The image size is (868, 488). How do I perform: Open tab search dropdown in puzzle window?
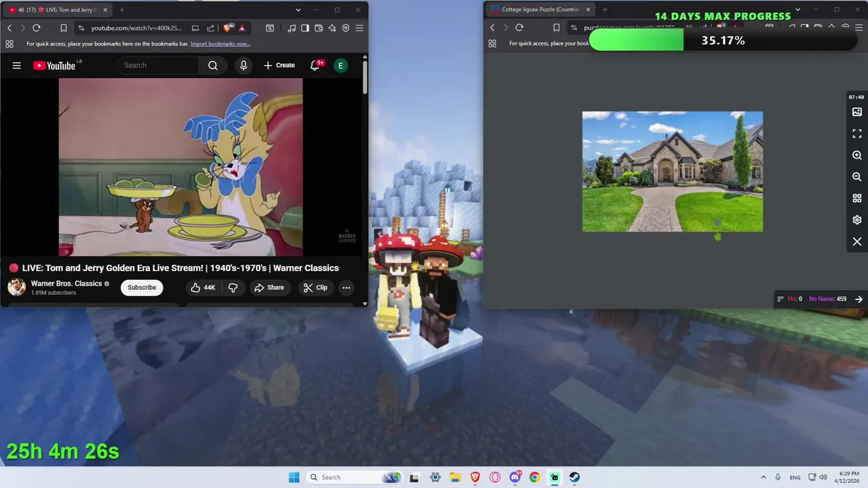797,9
